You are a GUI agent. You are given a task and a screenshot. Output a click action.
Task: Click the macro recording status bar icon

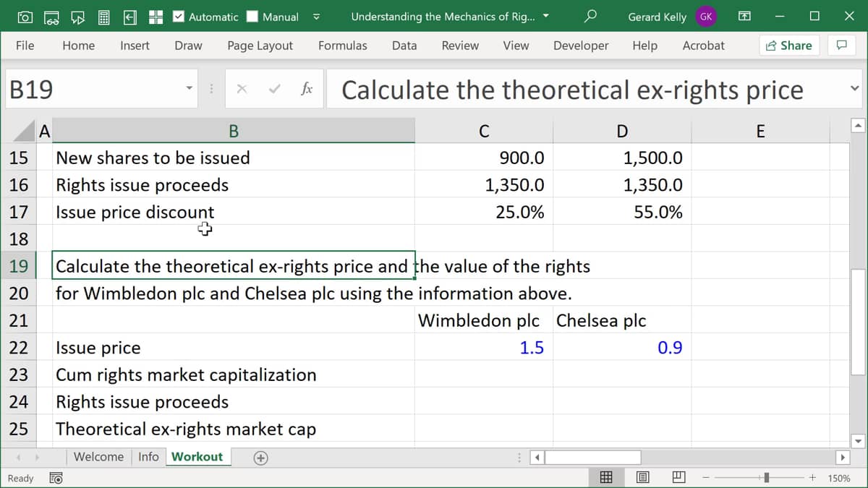pyautogui.click(x=56, y=478)
